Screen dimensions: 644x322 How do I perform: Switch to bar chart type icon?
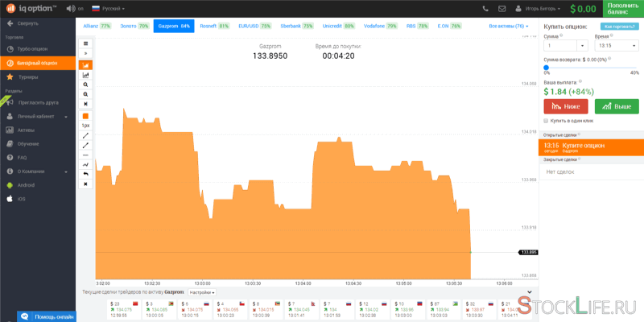[85, 75]
